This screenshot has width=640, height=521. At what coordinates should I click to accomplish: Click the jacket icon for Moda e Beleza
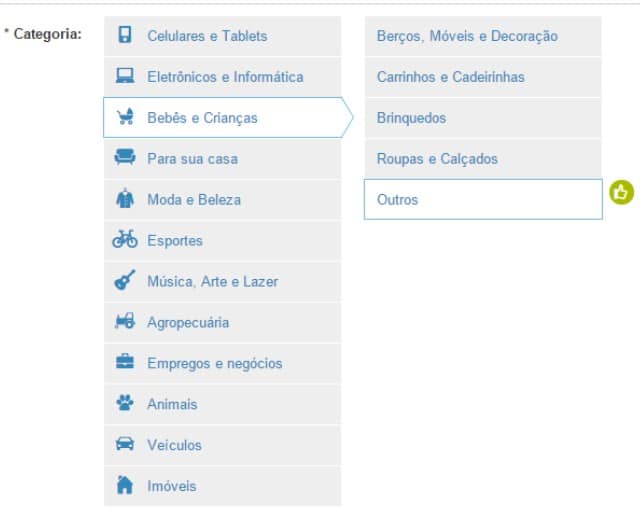pyautogui.click(x=125, y=199)
